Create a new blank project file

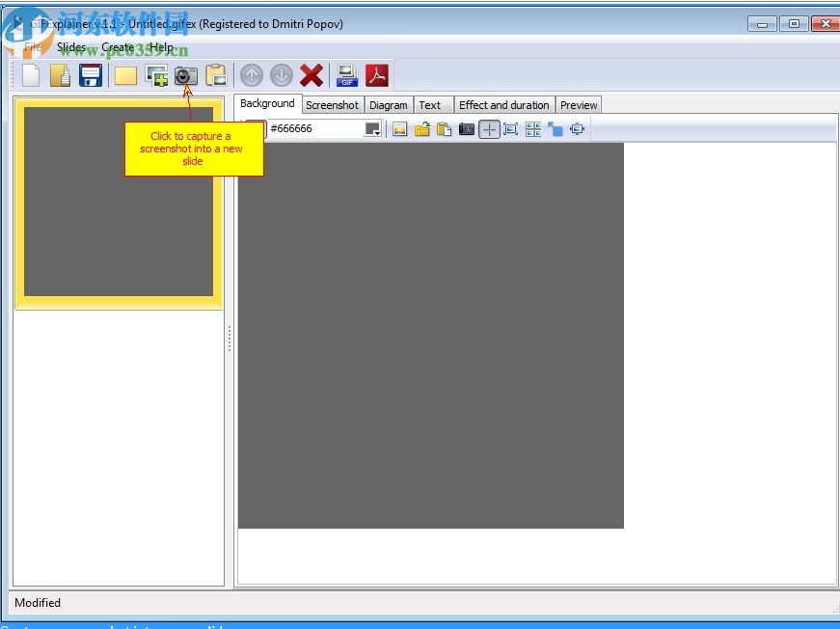[x=31, y=75]
